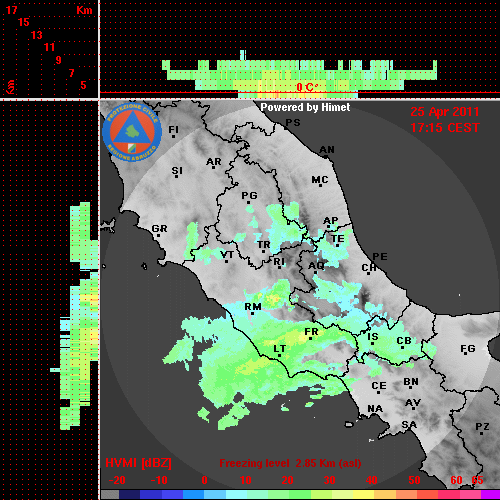This screenshot has height=500, width=500.
Task: Select the time text '17:15 CEST'
Action: pos(445,128)
